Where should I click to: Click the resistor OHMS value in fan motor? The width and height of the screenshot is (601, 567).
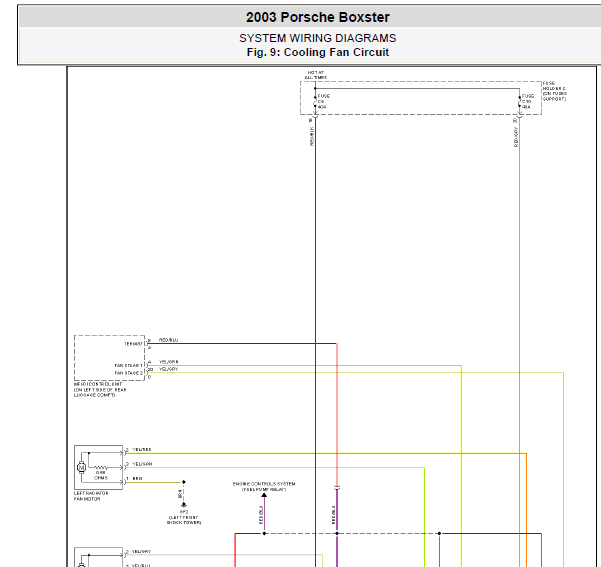pos(101,475)
